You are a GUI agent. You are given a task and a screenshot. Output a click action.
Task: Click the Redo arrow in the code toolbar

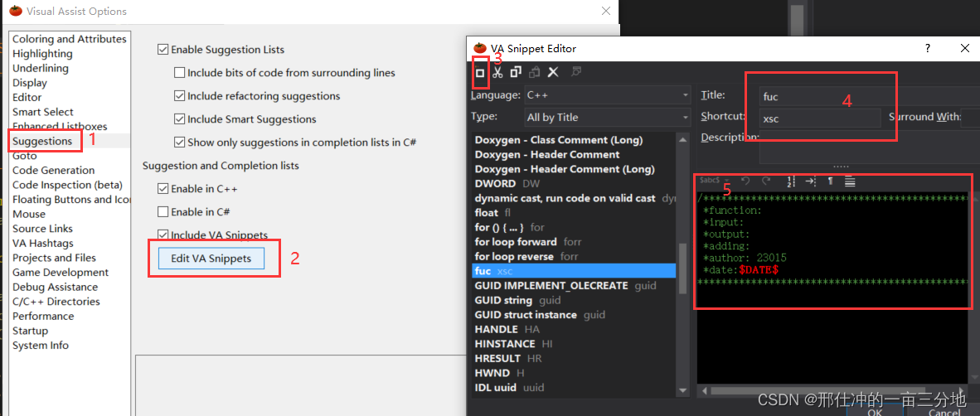[766, 181]
